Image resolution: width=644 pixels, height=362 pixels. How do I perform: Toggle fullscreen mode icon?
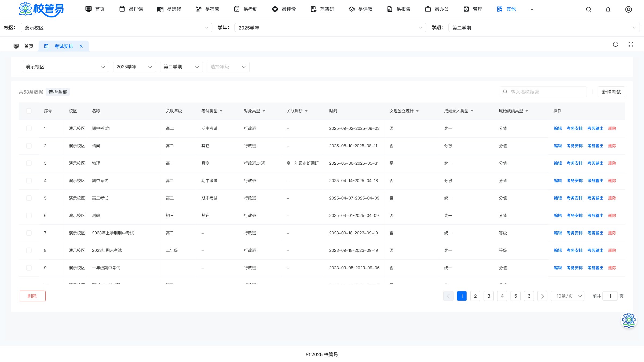[631, 44]
